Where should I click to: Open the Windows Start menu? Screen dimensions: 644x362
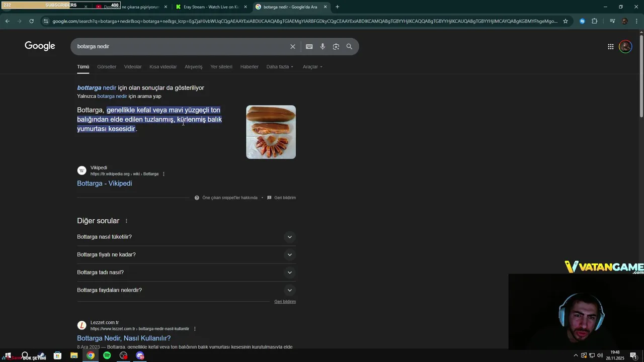point(8,355)
